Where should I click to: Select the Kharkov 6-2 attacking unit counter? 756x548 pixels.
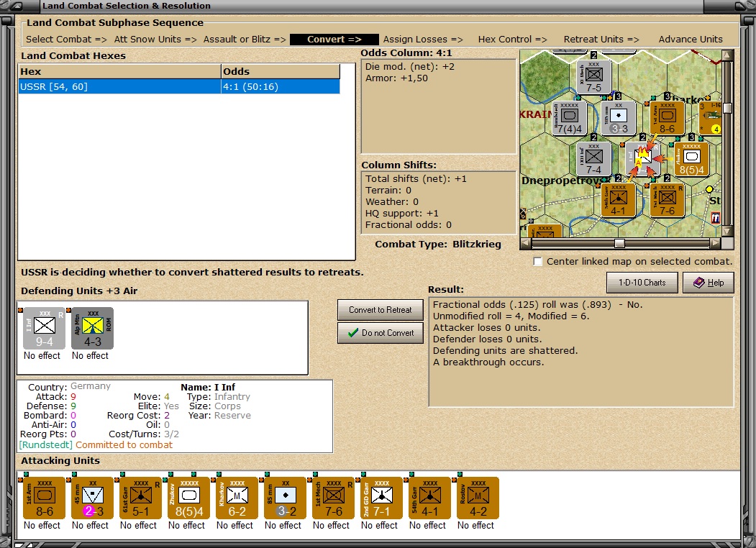click(235, 498)
